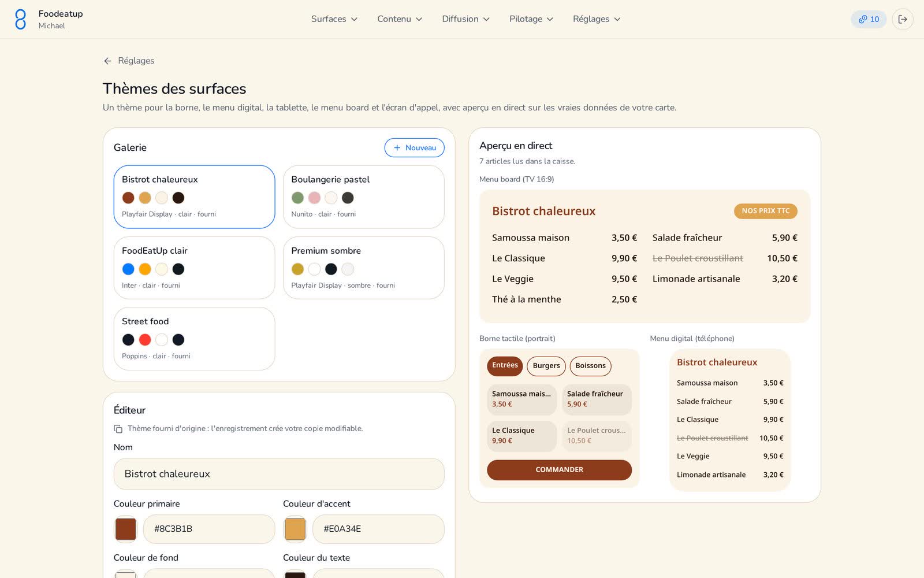The image size is (924, 578).
Task: Create a theme with the Nouveau button
Action: pyautogui.click(x=414, y=147)
